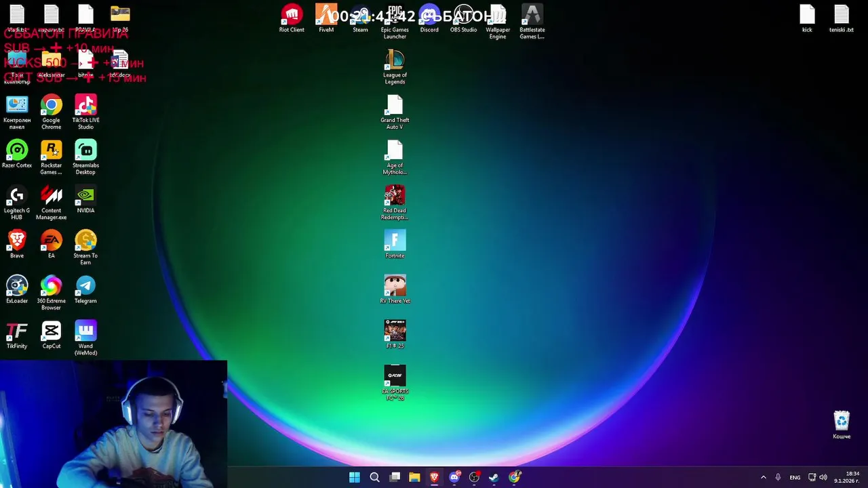868x488 pixels.
Task: Select the Telegram desktop shortcut
Action: click(85, 289)
